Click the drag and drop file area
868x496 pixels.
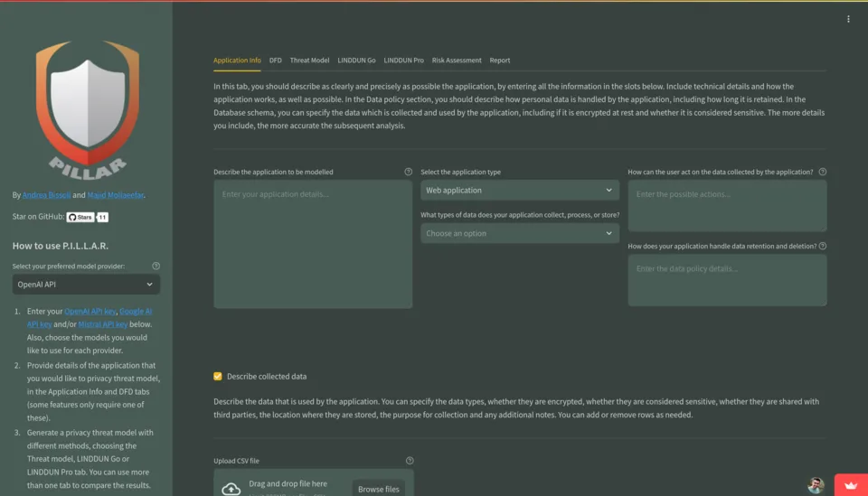[314, 484]
